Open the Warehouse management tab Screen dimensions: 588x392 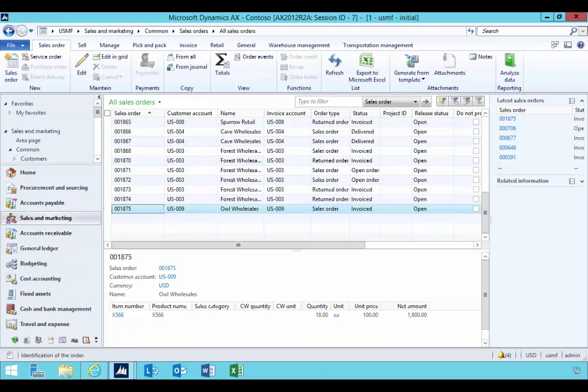click(299, 45)
